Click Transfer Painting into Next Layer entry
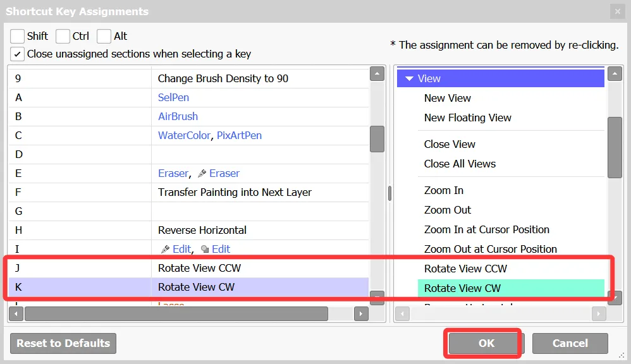 (x=235, y=192)
